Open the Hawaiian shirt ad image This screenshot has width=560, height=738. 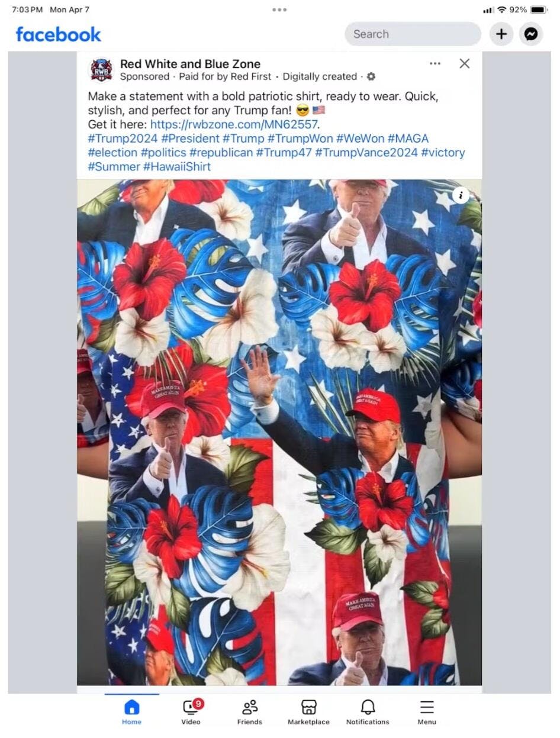279,433
